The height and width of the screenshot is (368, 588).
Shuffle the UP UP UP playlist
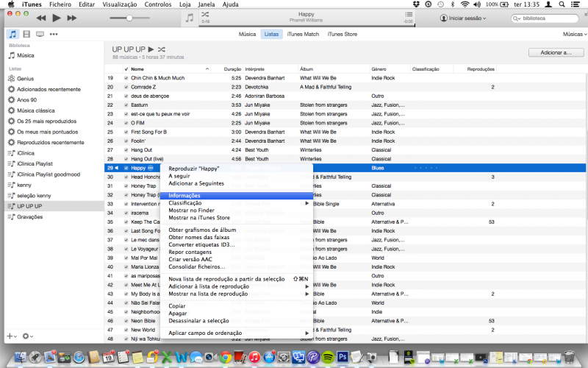pyautogui.click(x=161, y=49)
